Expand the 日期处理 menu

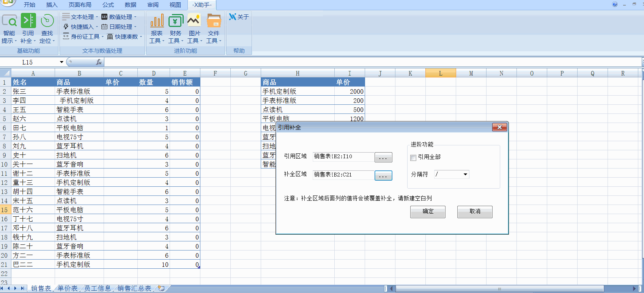click(x=119, y=27)
